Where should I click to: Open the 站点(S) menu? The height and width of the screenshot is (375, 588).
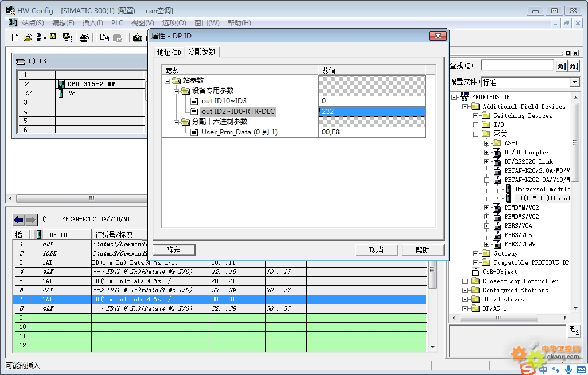coord(33,23)
